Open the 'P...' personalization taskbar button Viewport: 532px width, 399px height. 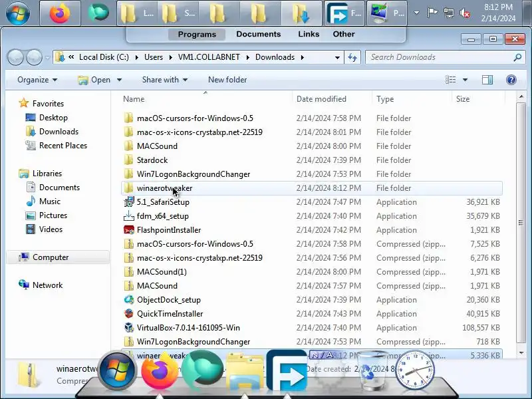387,13
